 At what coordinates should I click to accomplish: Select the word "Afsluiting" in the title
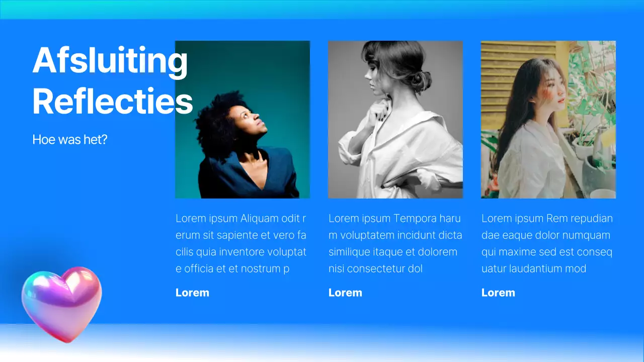coord(110,61)
